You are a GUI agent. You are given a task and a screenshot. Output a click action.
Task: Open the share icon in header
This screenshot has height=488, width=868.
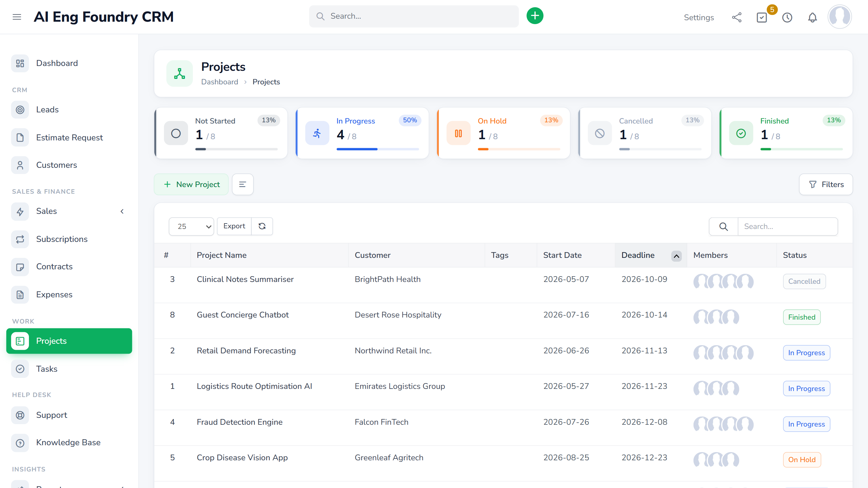(x=737, y=17)
